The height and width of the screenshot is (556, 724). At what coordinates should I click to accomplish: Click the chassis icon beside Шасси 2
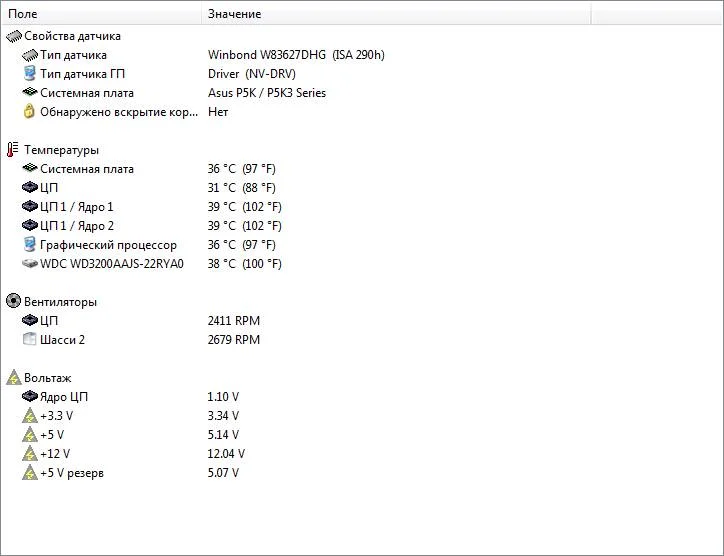point(29,340)
